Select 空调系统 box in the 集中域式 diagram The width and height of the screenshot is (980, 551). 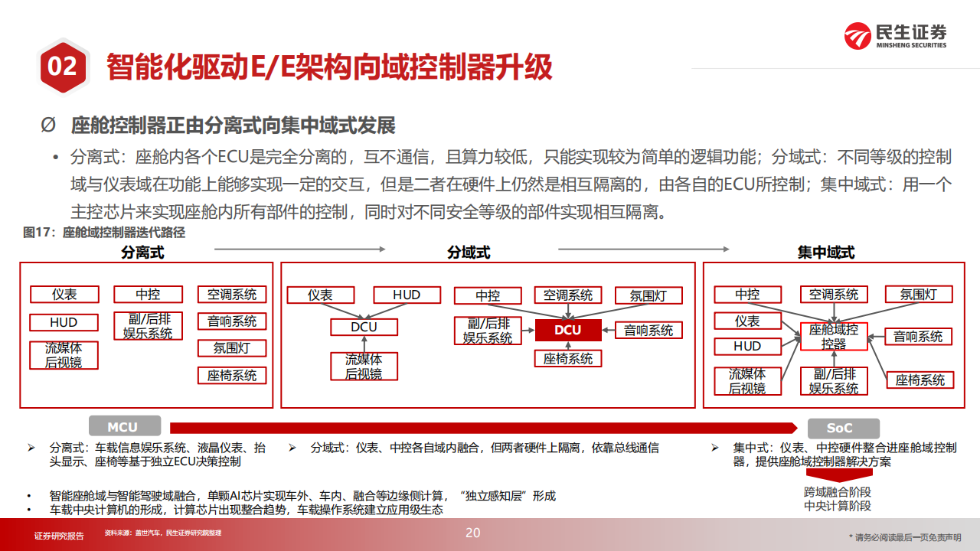[835, 295]
